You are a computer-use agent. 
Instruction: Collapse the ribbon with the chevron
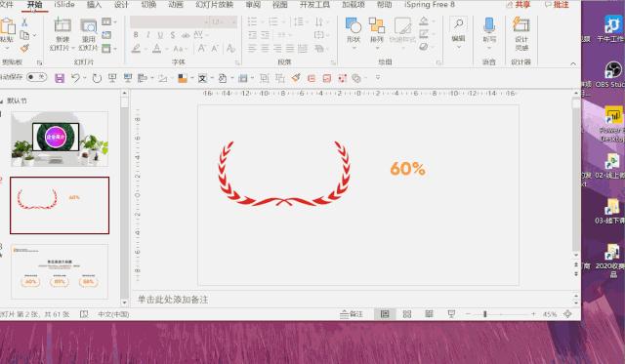[x=573, y=63]
